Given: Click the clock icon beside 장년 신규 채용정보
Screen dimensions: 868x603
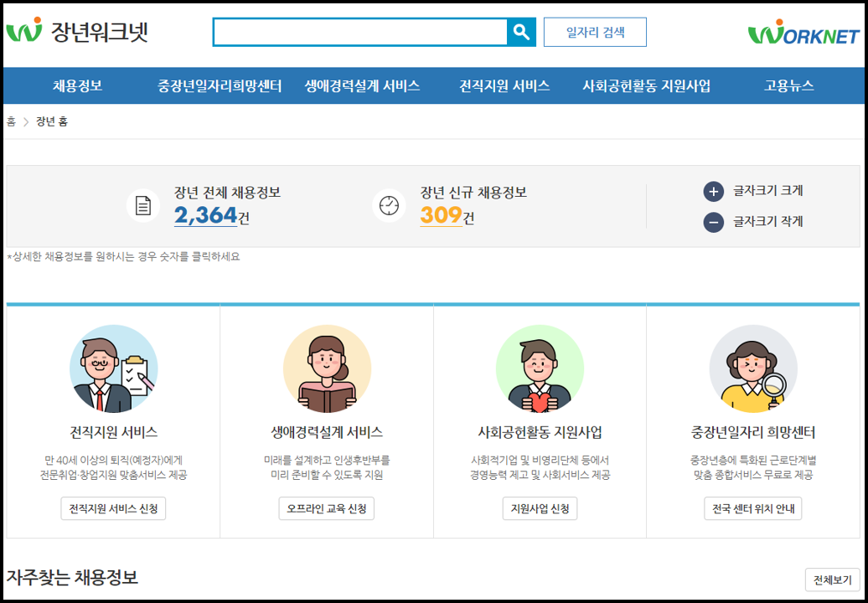Looking at the screenshot, I should click(x=389, y=206).
